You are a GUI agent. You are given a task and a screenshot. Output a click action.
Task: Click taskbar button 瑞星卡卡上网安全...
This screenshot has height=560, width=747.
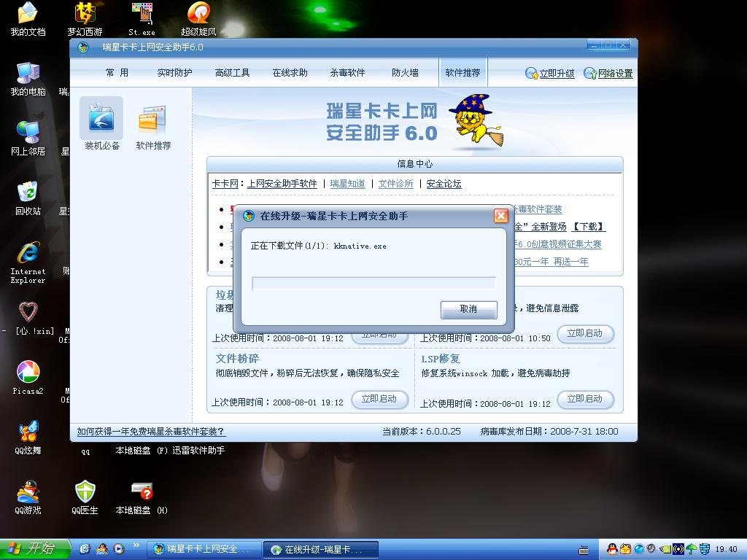[204, 550]
